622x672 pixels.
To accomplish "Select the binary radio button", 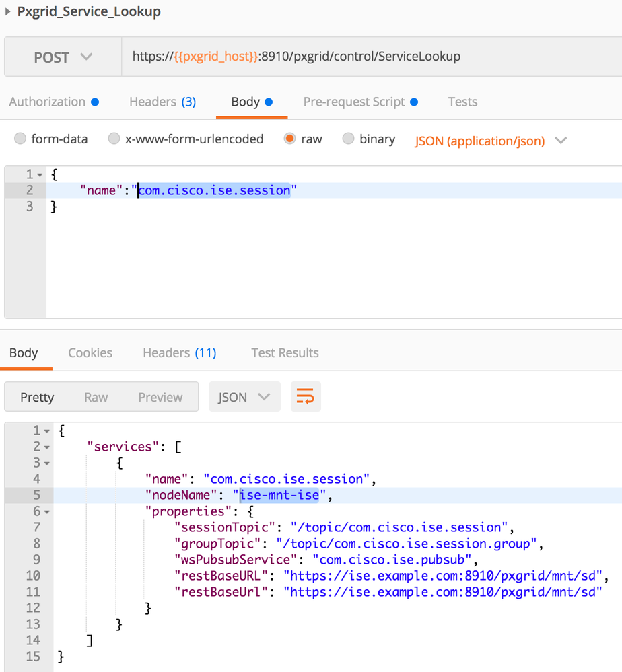I will click(x=348, y=139).
